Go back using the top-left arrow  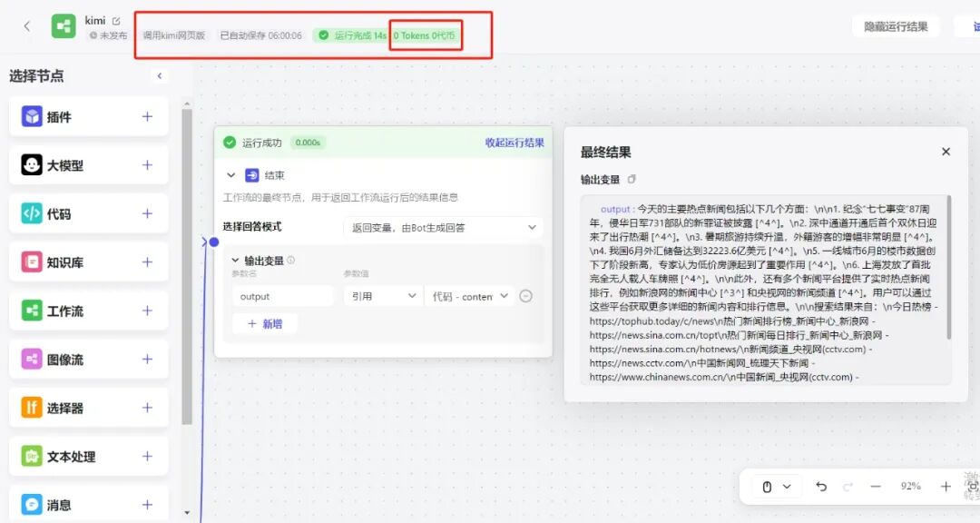(x=27, y=26)
